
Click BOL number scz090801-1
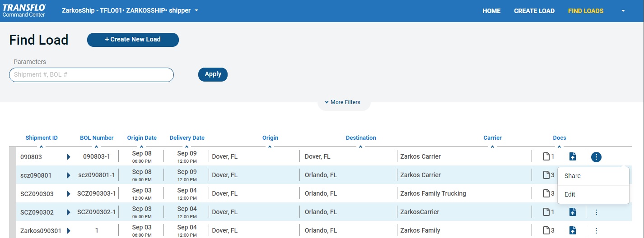(97, 175)
